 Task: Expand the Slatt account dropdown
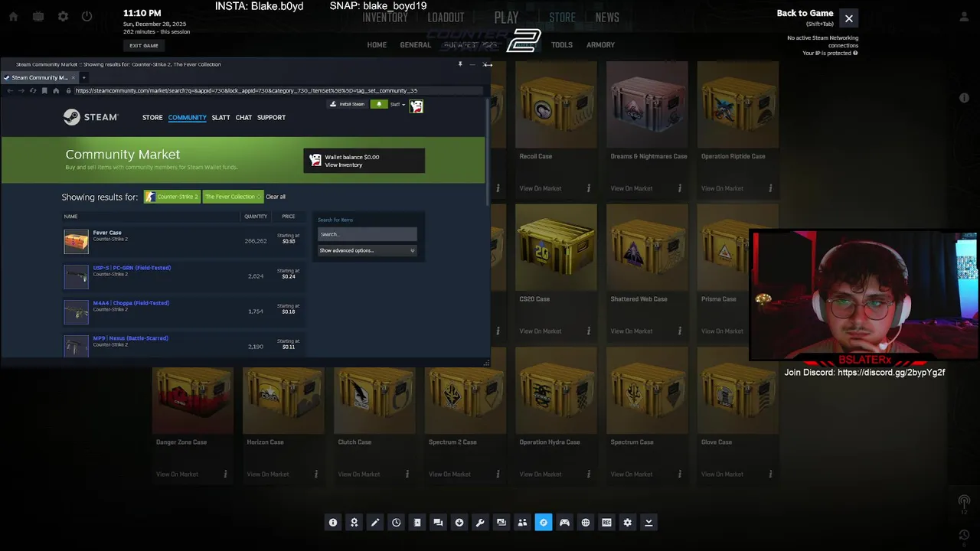coord(396,104)
